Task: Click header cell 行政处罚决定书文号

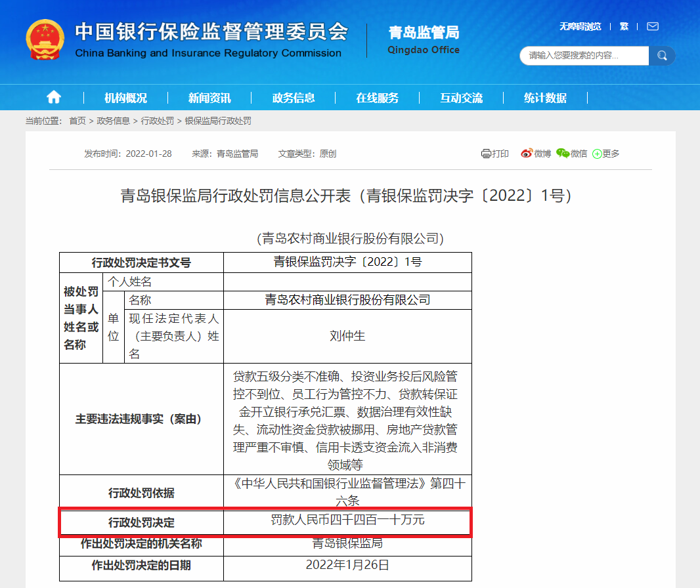Action: pos(141,262)
